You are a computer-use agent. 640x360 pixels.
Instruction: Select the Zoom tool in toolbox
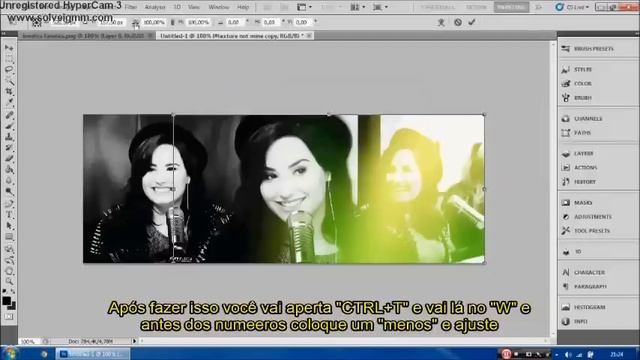[x=9, y=281]
